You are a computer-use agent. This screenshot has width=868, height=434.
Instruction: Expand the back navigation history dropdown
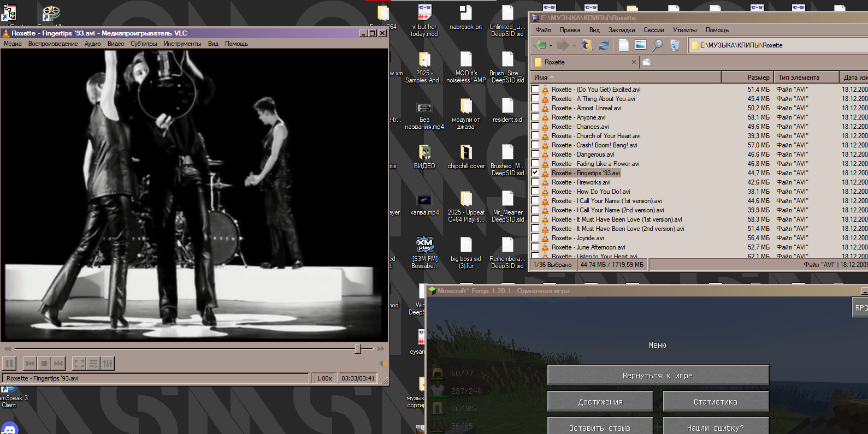551,46
